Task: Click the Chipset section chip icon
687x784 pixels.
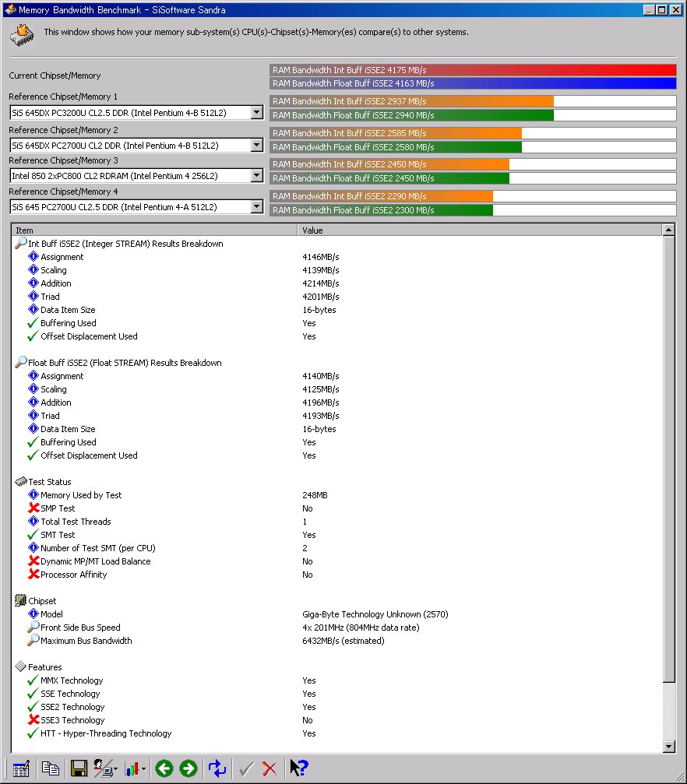Action: (x=20, y=600)
